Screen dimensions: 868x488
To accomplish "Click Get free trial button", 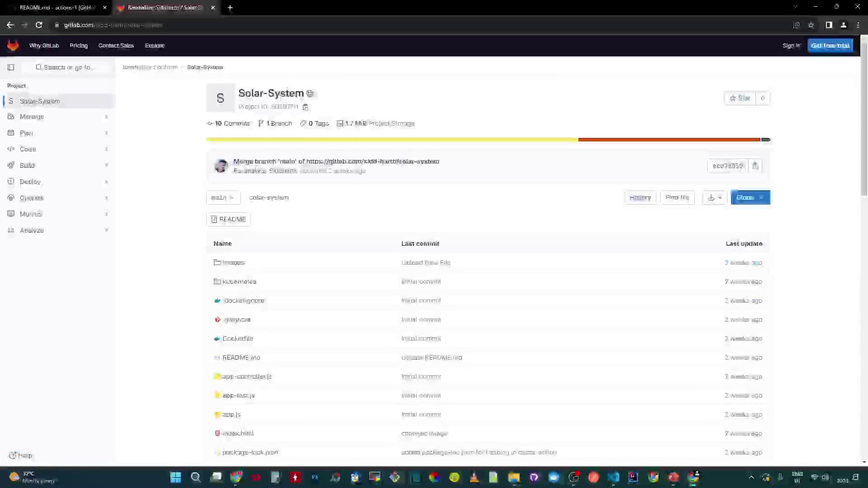I will [x=830, y=46].
